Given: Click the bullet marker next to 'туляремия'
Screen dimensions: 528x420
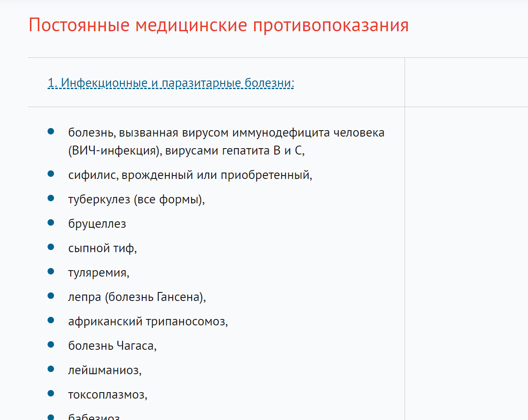Looking at the screenshot, I should pyautogui.click(x=51, y=271).
